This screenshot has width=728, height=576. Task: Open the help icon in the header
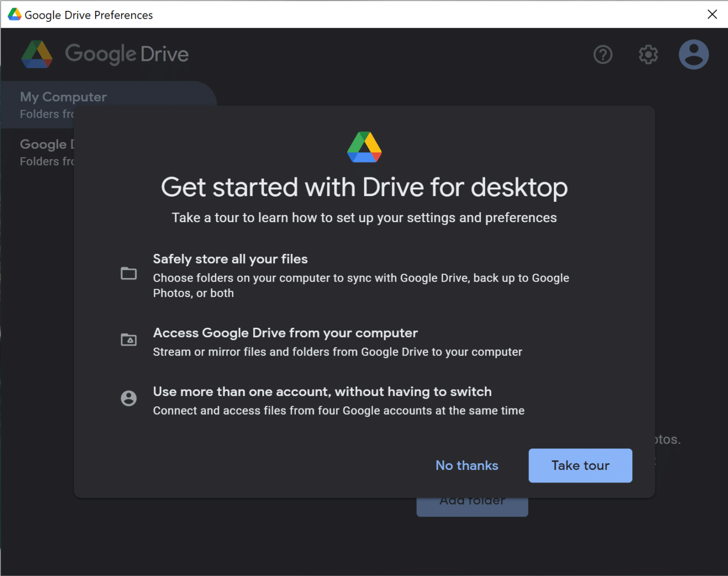tap(603, 55)
